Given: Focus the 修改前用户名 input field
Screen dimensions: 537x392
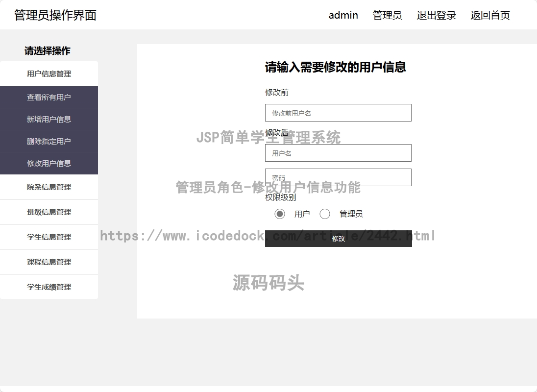Looking at the screenshot, I should click(x=338, y=113).
